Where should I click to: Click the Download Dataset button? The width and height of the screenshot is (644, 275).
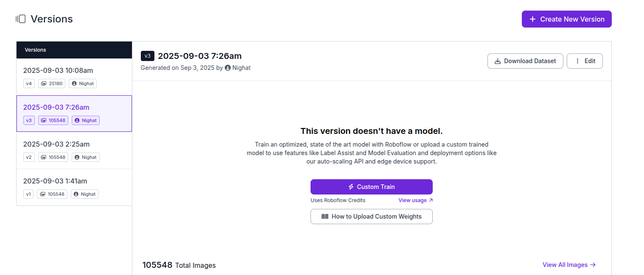point(525,61)
